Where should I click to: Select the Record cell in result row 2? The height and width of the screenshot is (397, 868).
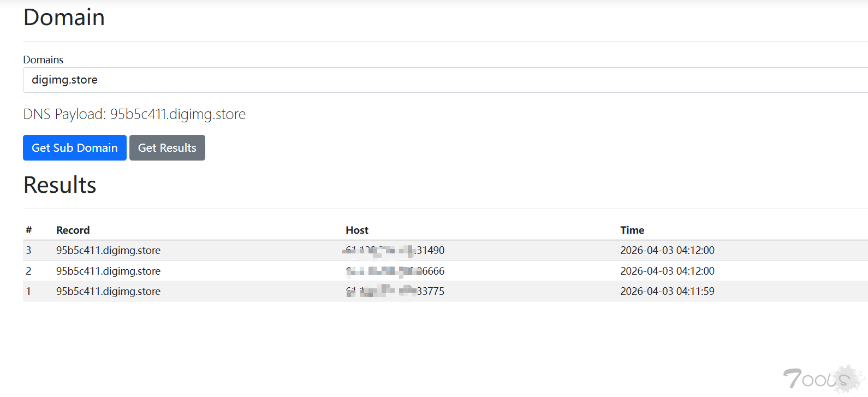pos(108,271)
